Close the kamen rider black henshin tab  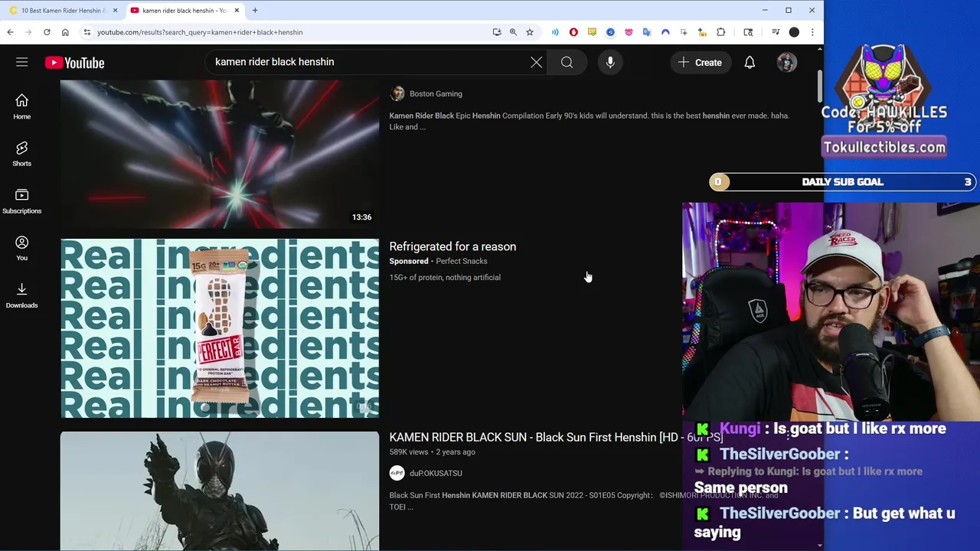[237, 11]
